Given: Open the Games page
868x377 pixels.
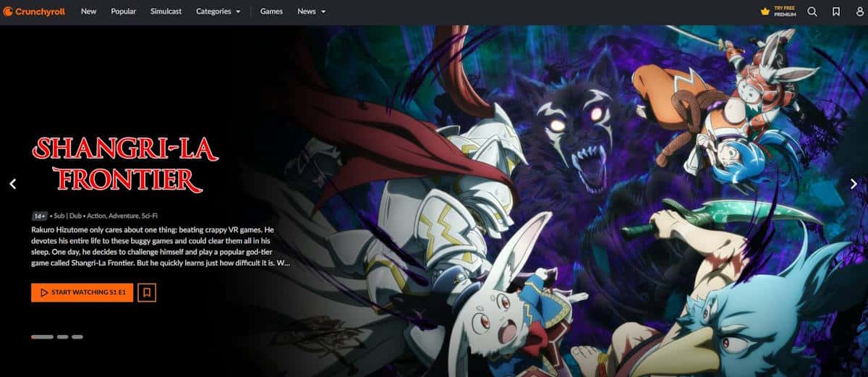Looking at the screenshot, I should click(x=271, y=12).
